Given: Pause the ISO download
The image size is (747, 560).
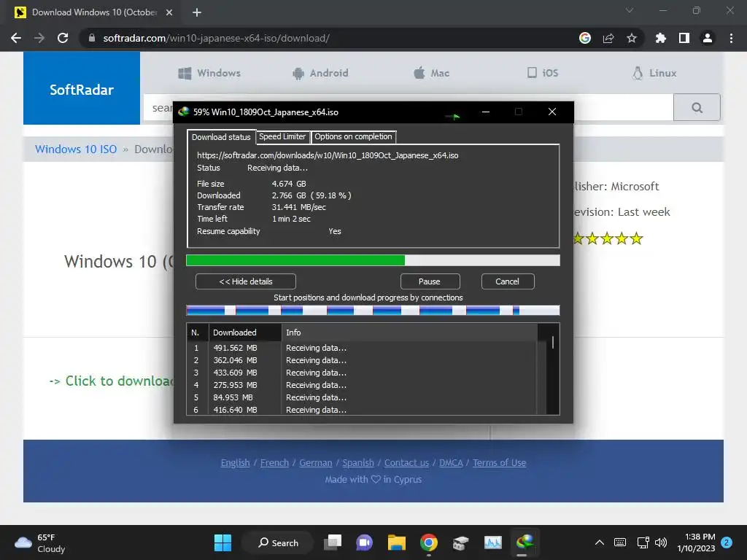Looking at the screenshot, I should (429, 281).
